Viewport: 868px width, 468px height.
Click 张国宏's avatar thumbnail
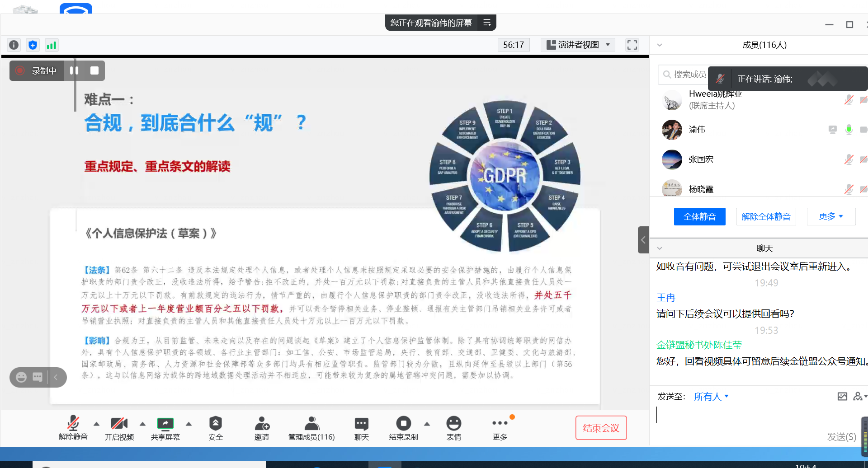(672, 159)
